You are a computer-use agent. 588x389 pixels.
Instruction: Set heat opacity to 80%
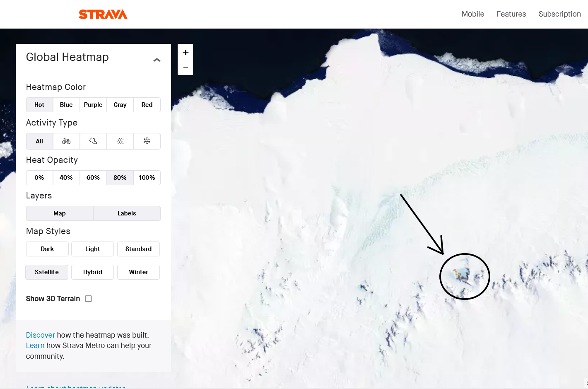120,178
